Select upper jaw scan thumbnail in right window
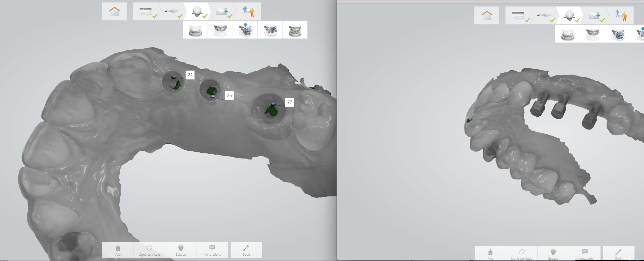Viewport: 644px width, 261px height. 592,34
